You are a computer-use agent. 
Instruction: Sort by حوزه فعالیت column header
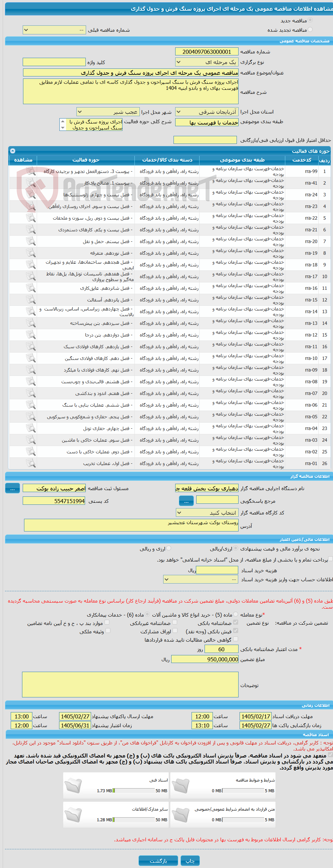coord(86,160)
